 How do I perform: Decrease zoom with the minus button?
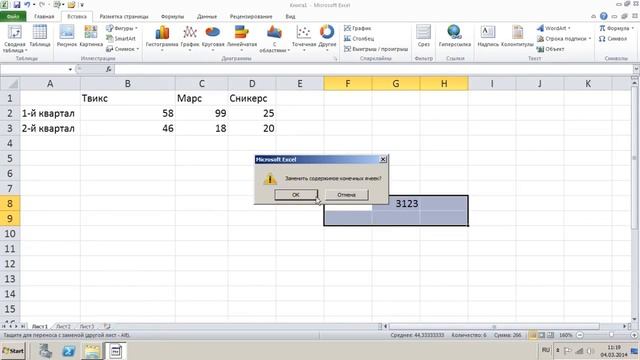coord(580,335)
